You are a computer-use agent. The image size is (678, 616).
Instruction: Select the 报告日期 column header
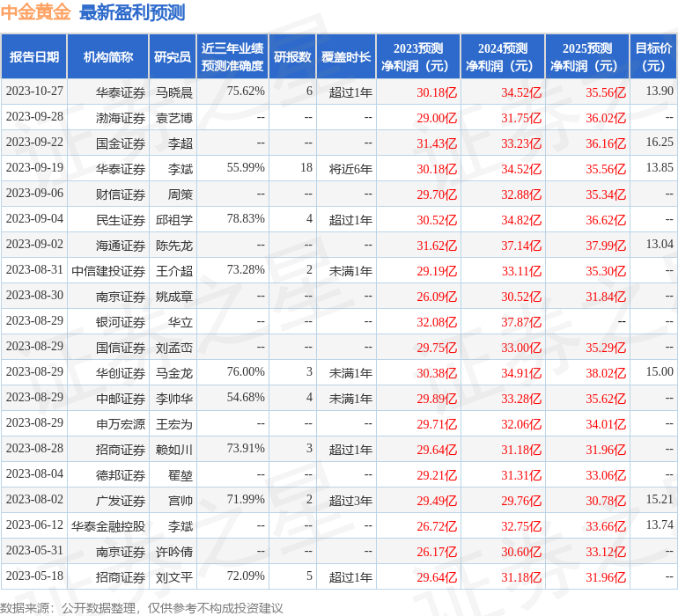33,56
